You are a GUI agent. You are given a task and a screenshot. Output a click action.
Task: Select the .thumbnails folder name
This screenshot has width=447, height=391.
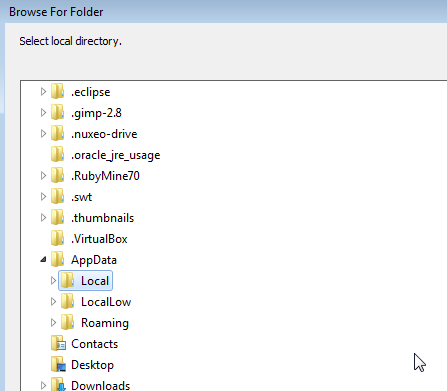coord(102,218)
